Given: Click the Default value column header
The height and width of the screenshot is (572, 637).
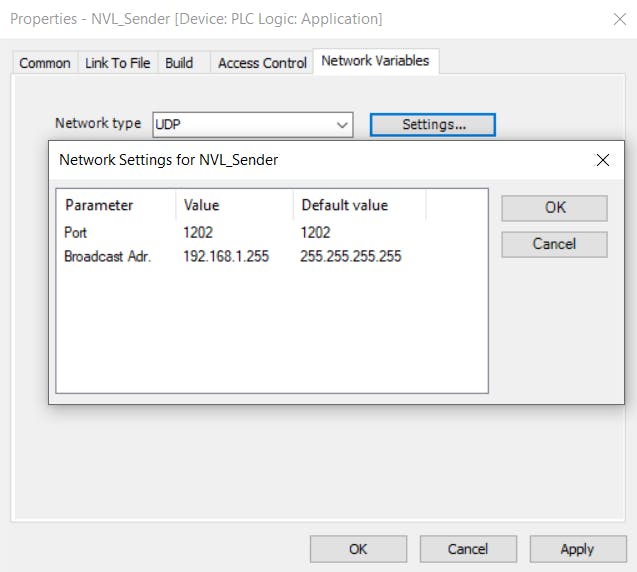Looking at the screenshot, I should [344, 205].
